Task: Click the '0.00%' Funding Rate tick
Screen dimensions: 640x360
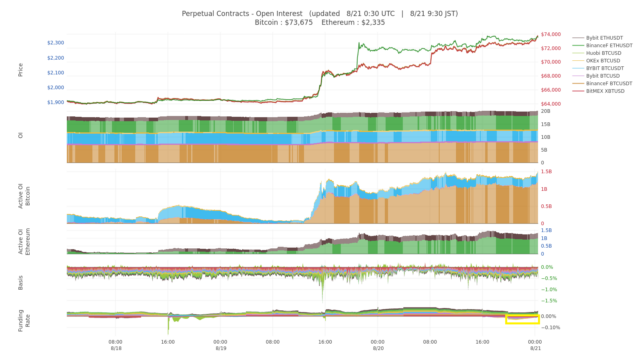Action: (548, 316)
